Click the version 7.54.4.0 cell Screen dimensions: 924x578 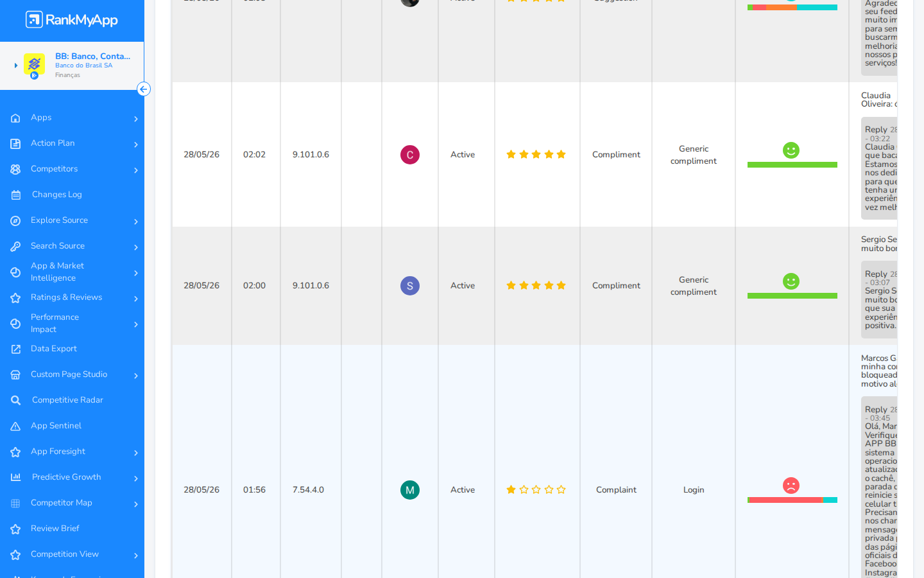[308, 489]
